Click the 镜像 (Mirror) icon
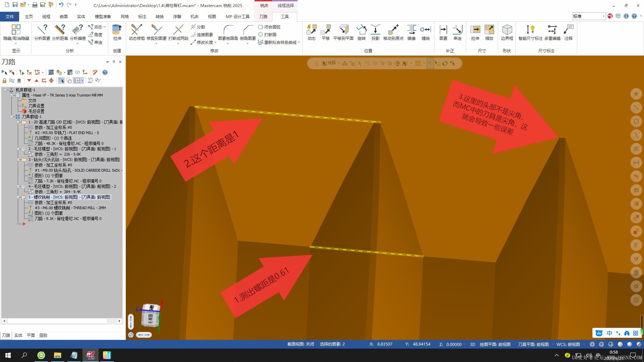Screen dimensions: 644x362 point(412,32)
